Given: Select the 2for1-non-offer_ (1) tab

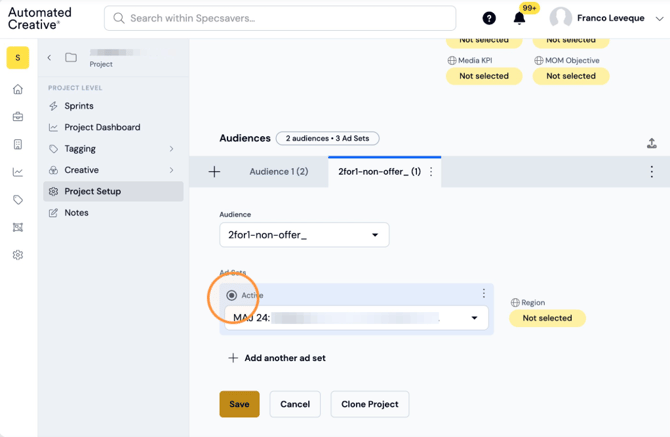Looking at the screenshot, I should coord(379,172).
